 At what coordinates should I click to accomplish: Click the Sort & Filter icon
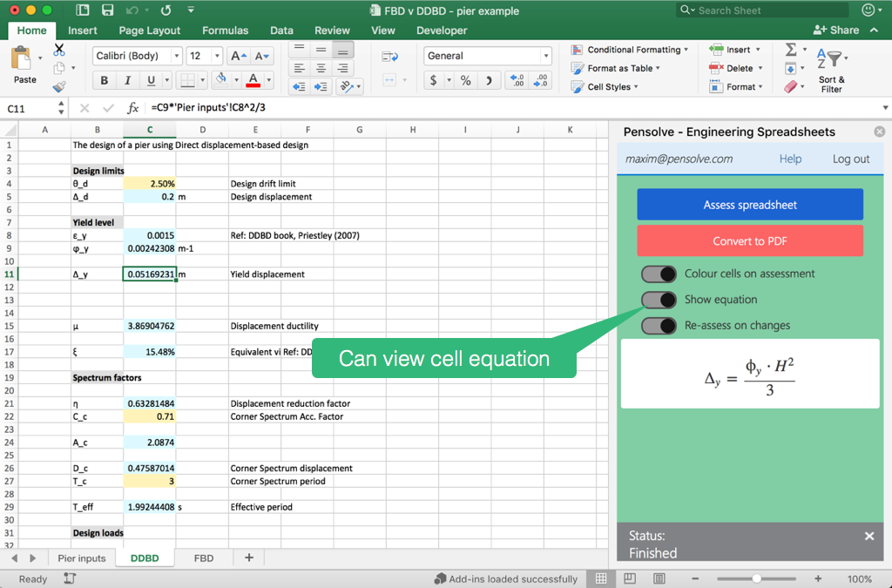tap(831, 70)
